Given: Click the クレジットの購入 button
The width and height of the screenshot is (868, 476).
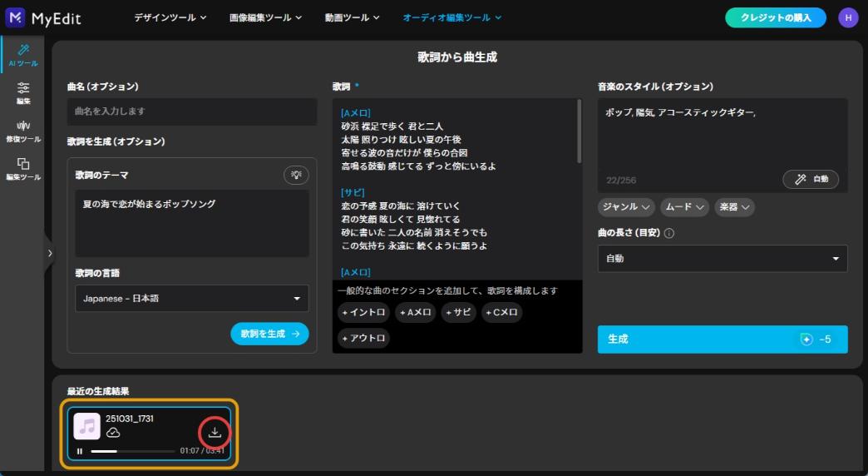Looking at the screenshot, I should pyautogui.click(x=776, y=17).
